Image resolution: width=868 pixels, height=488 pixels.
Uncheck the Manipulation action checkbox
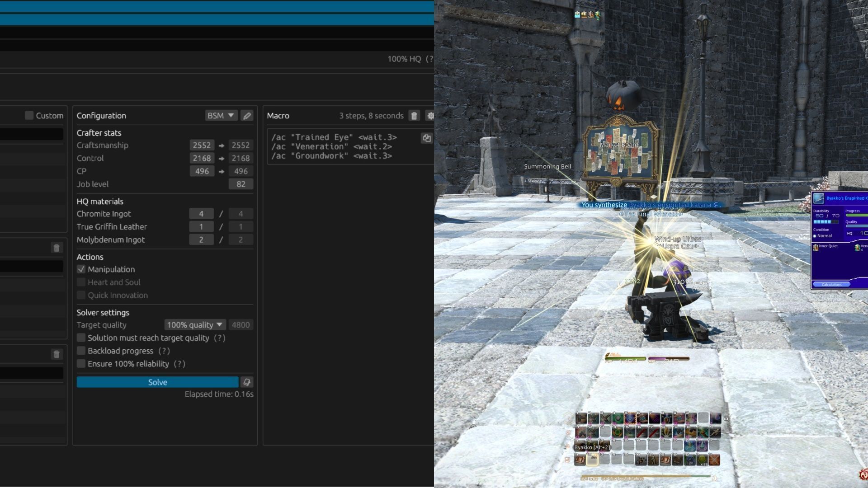[x=81, y=269]
